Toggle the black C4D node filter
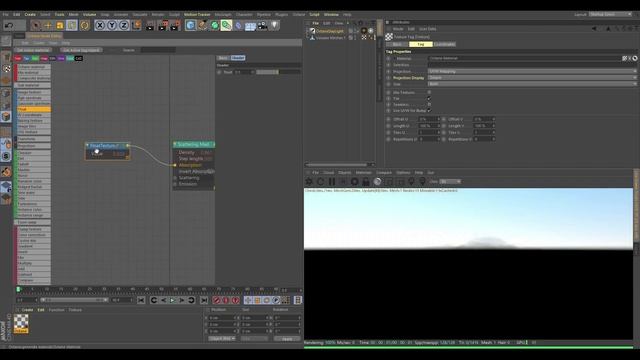Image resolution: width=640 pixels, height=360 pixels. 79,59
